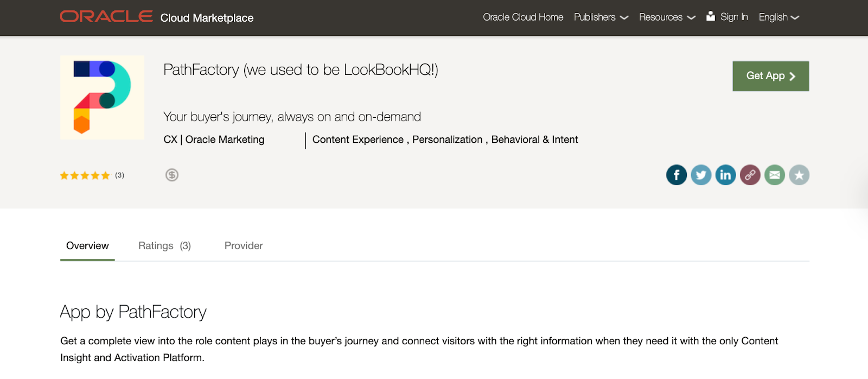The height and width of the screenshot is (379, 868).
Task: Switch to the Provider tab
Action: tap(244, 246)
